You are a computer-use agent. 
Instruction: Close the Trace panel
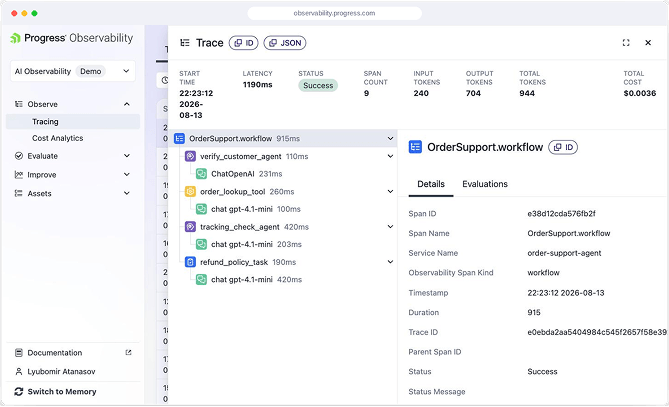coord(648,43)
